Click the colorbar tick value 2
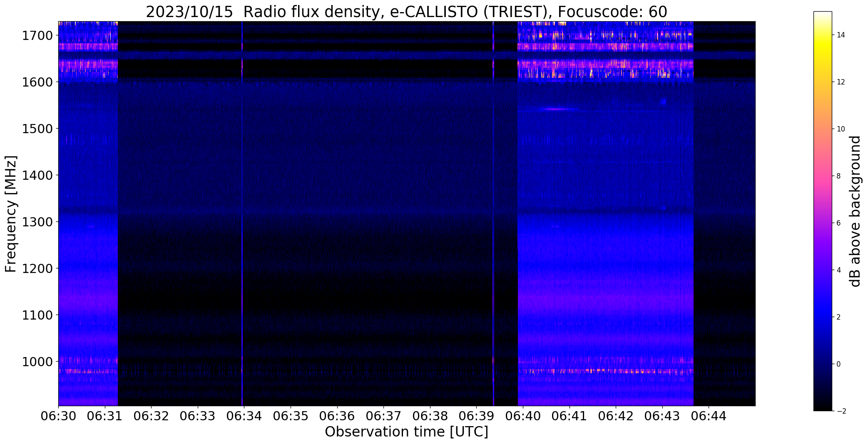Viewport: 868px width, 444px height. pyautogui.click(x=839, y=317)
